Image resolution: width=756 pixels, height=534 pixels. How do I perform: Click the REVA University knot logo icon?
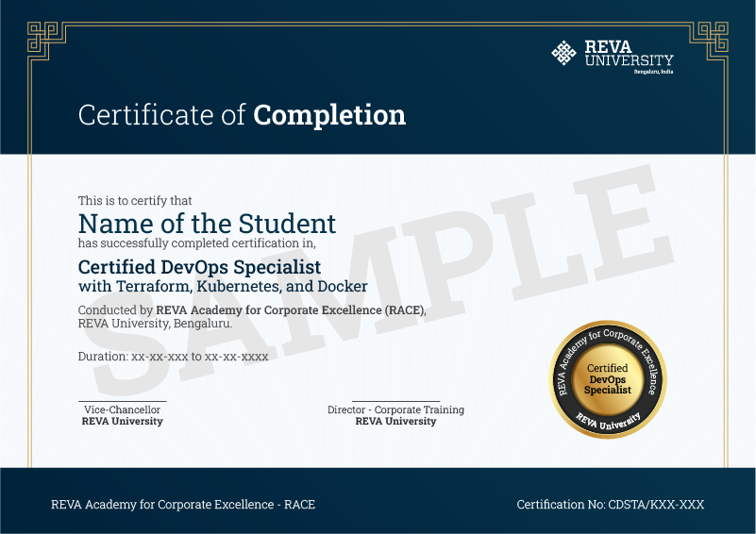[563, 53]
